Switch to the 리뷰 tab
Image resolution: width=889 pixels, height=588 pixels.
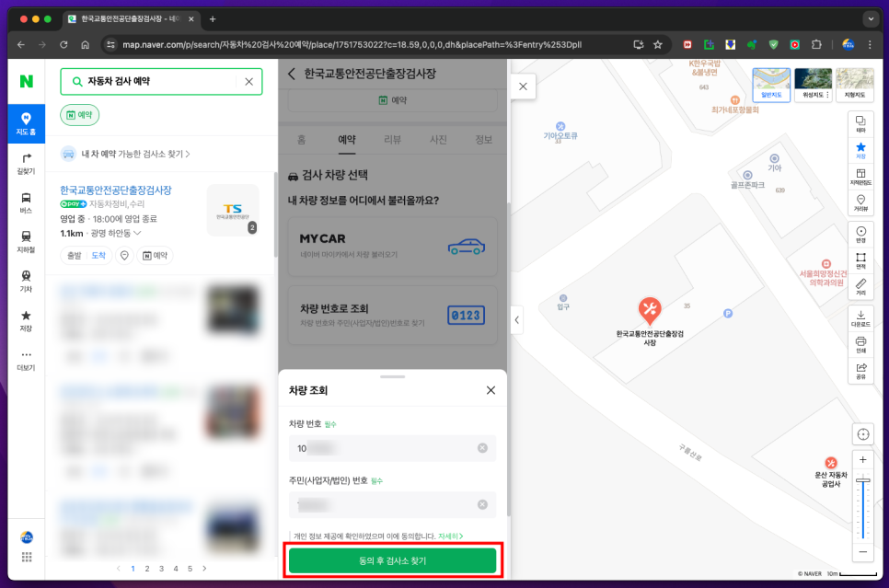392,140
